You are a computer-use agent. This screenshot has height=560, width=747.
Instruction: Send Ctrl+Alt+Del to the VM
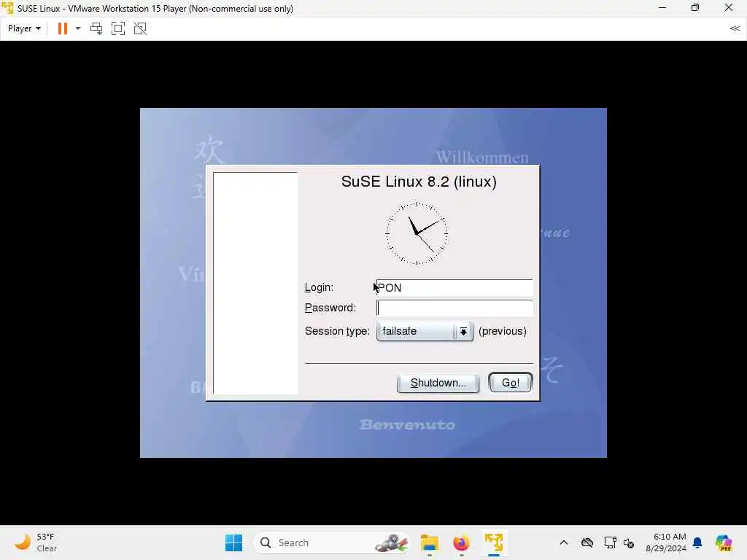point(96,28)
